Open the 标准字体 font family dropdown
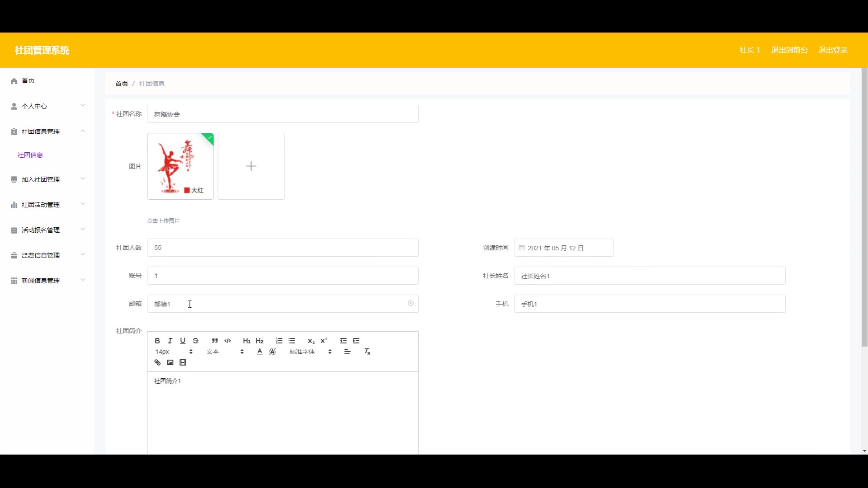The width and height of the screenshot is (868, 488). tap(310, 352)
